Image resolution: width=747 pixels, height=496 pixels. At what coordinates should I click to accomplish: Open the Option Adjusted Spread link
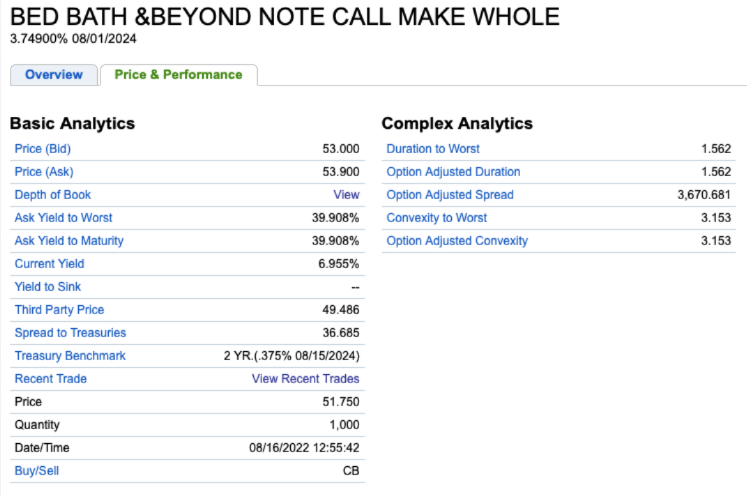pyautogui.click(x=450, y=195)
